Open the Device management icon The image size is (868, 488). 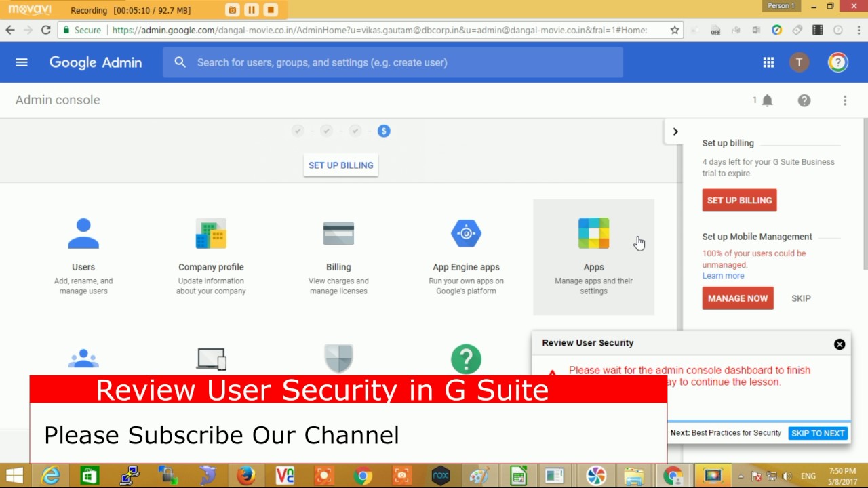(x=211, y=359)
